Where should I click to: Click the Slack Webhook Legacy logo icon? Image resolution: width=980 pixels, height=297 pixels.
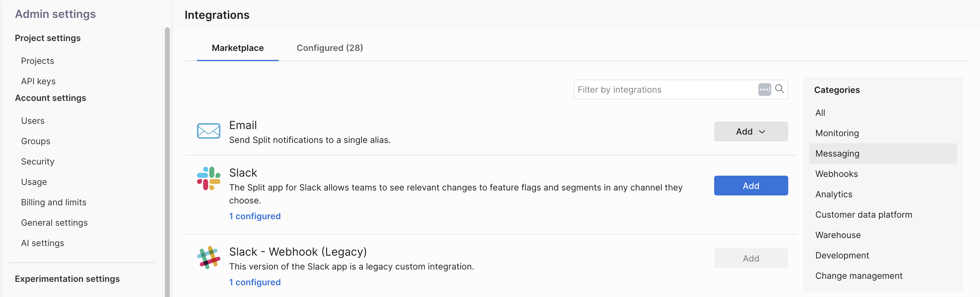click(208, 257)
